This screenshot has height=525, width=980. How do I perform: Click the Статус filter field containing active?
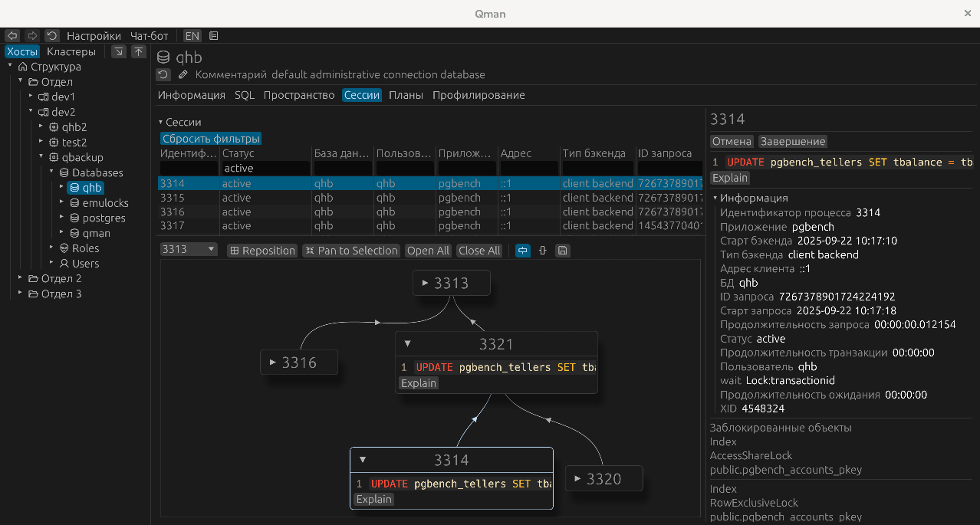click(x=265, y=168)
